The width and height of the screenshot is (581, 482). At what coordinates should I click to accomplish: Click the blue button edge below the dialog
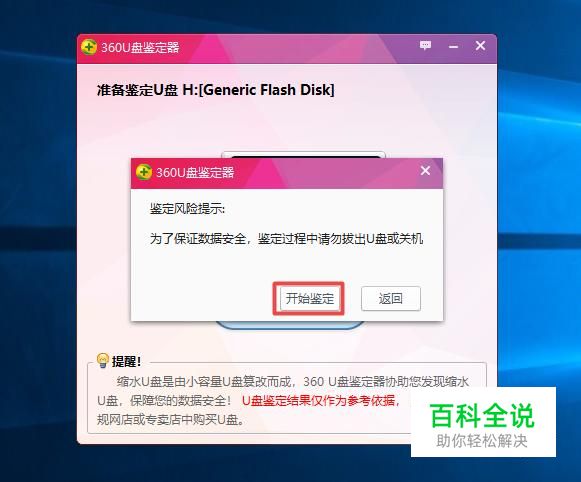[x=290, y=325]
